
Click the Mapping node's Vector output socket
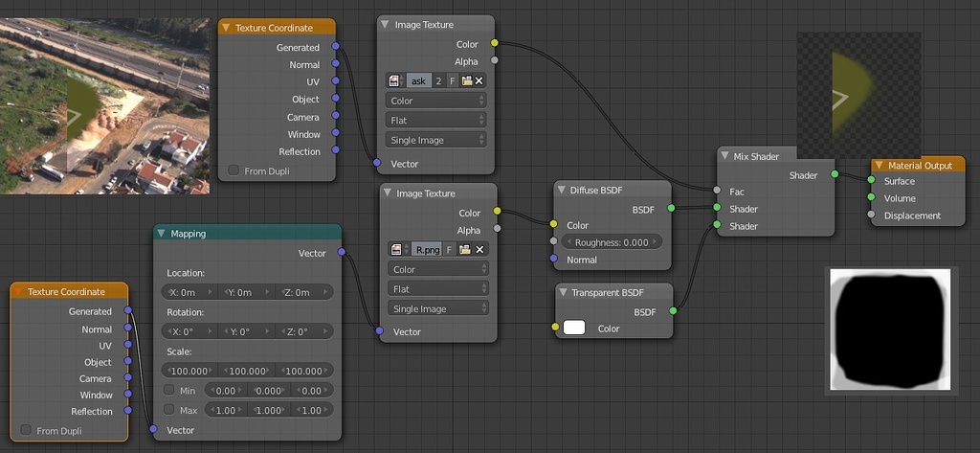point(342,252)
